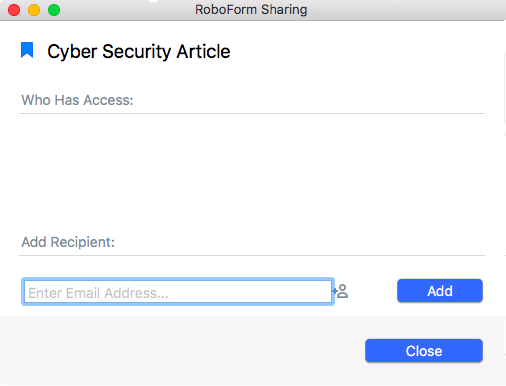Click the divider line under Who Has Access
The width and height of the screenshot is (506, 386).
tap(252, 113)
